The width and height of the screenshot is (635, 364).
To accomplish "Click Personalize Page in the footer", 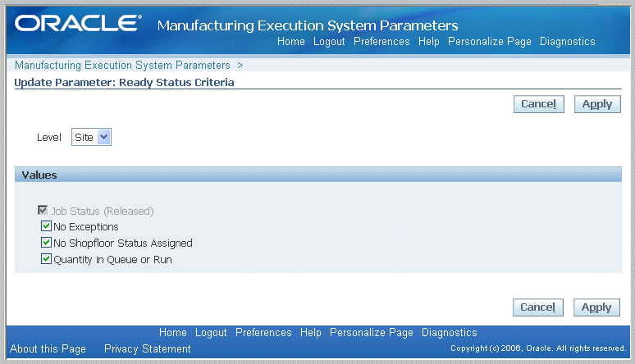I will [x=372, y=332].
